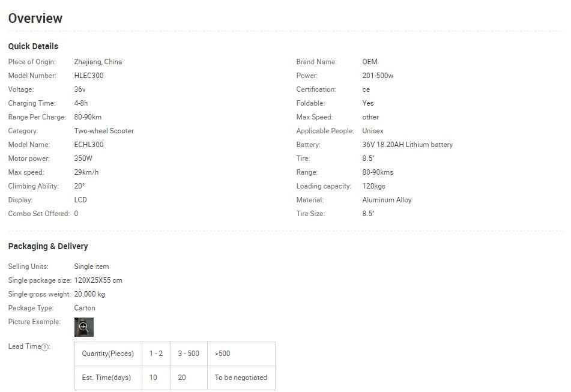Click the Overview heading
Screen dimensions: 571x392
click(x=35, y=19)
